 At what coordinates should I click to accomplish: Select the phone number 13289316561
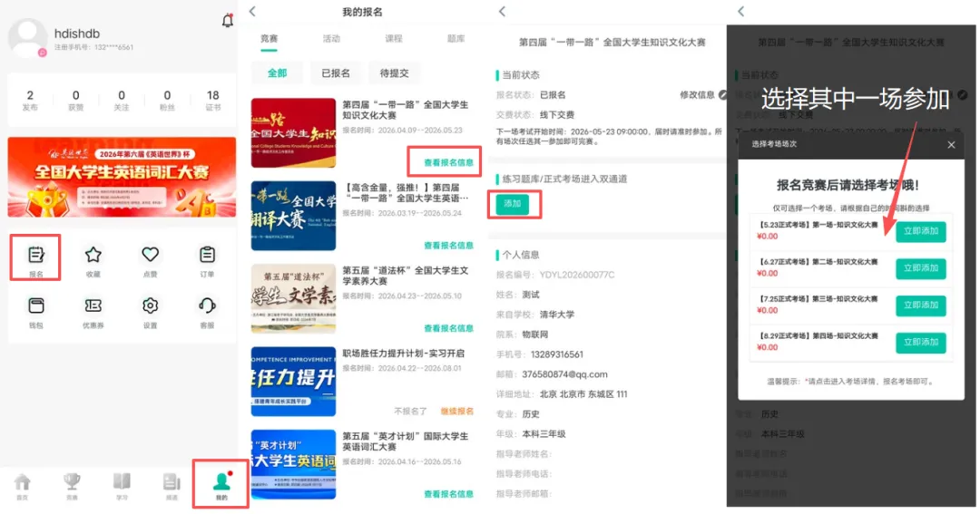557,354
